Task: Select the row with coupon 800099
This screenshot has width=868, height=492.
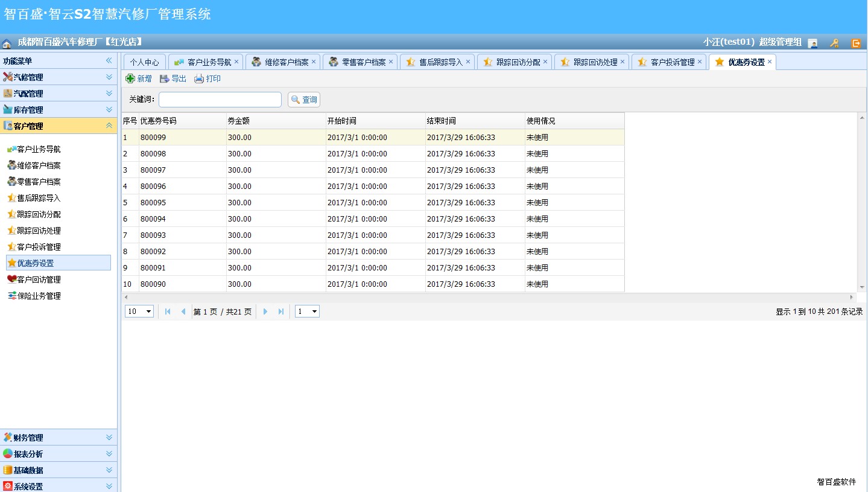Action: 373,137
